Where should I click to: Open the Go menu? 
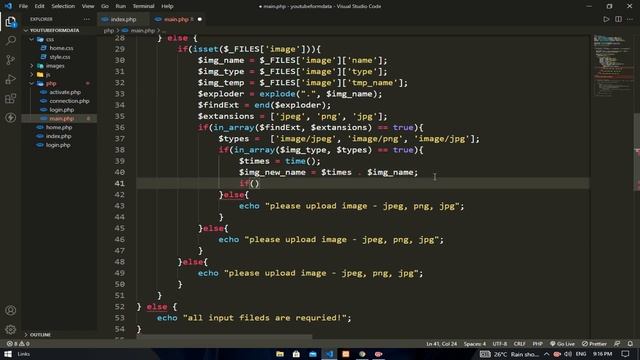point(105,6)
